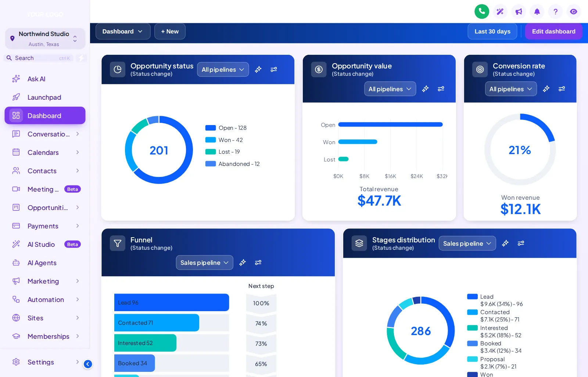
Task: Click the Last 30 days button
Action: click(x=492, y=32)
